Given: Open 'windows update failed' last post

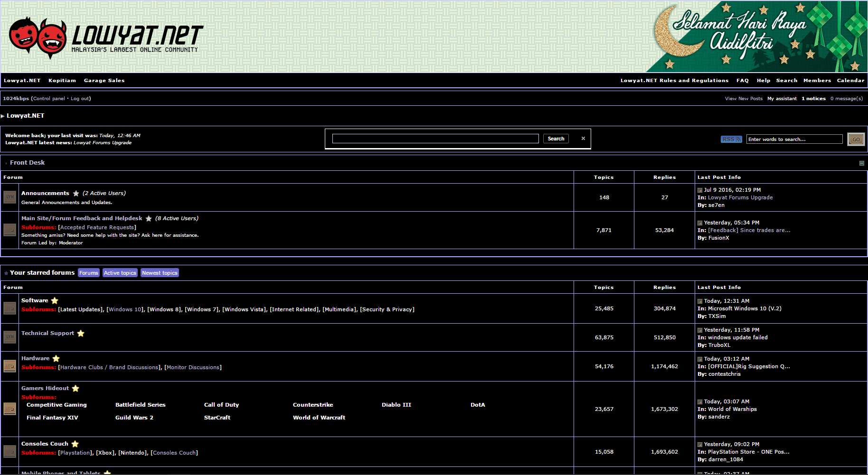Looking at the screenshot, I should 738,337.
